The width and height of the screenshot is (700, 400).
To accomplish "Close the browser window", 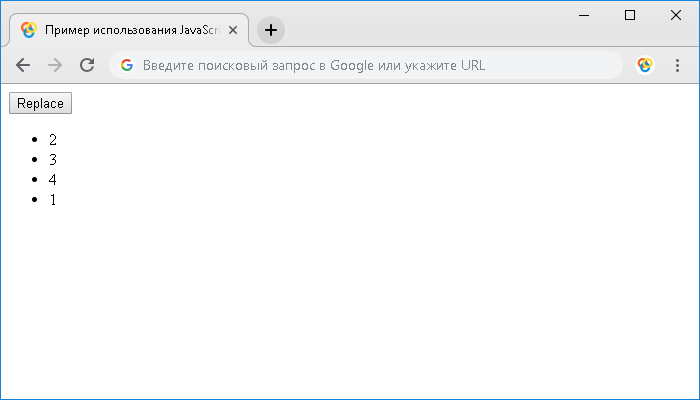I will [x=675, y=15].
